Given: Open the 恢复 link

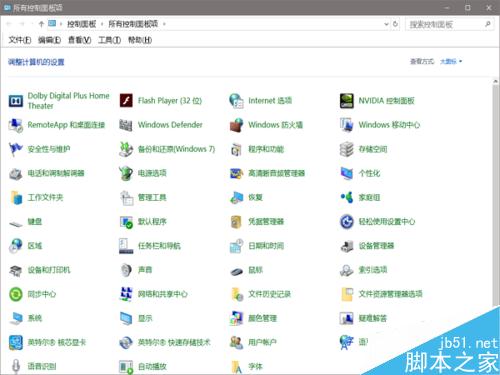Looking at the screenshot, I should point(256,197).
